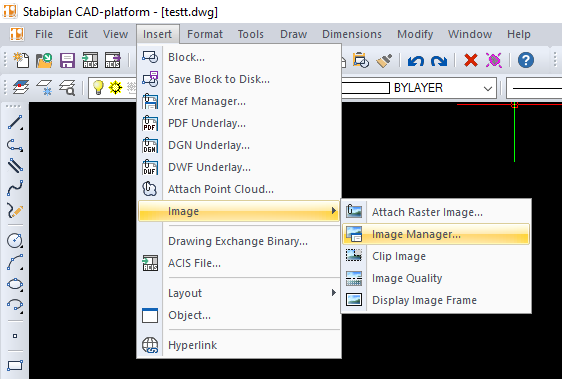Choose Drawing Exchange Binary...
The width and height of the screenshot is (562, 379).
click(239, 241)
